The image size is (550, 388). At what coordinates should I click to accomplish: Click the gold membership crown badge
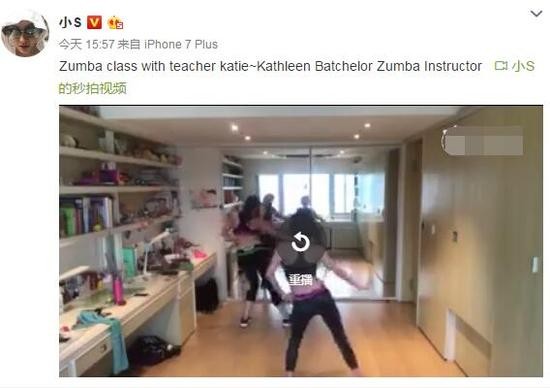click(115, 23)
